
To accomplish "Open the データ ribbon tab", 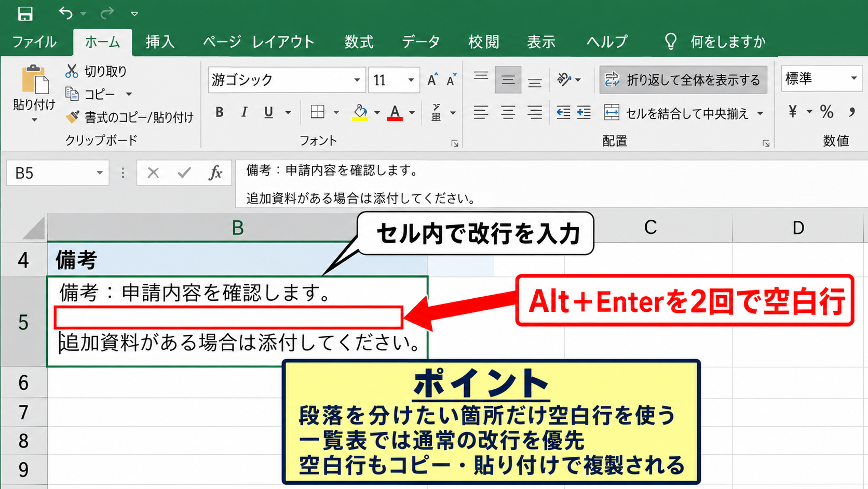I will tap(421, 42).
